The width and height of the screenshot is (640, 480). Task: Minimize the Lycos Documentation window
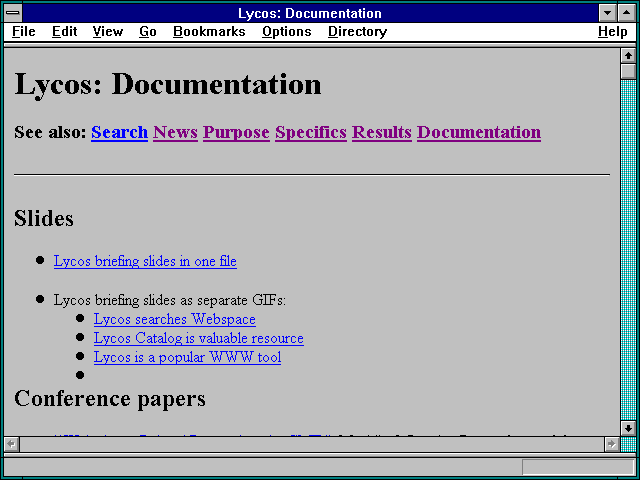pyautogui.click(x=607, y=13)
